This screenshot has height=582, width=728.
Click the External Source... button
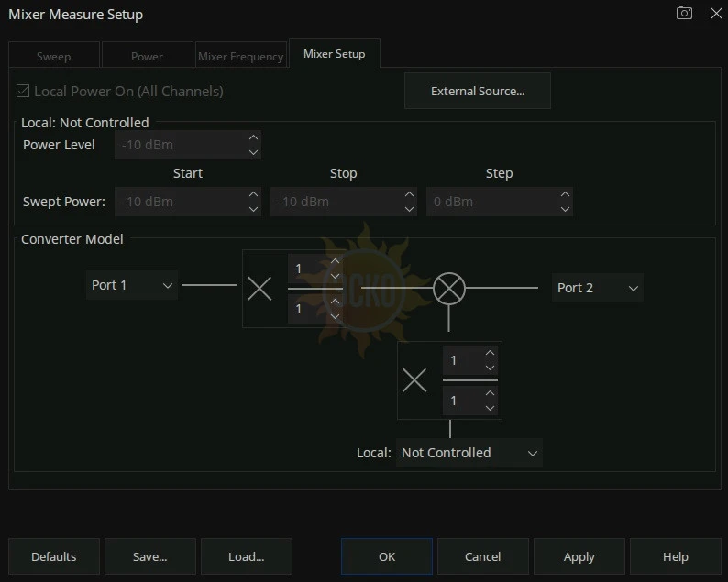click(x=477, y=92)
